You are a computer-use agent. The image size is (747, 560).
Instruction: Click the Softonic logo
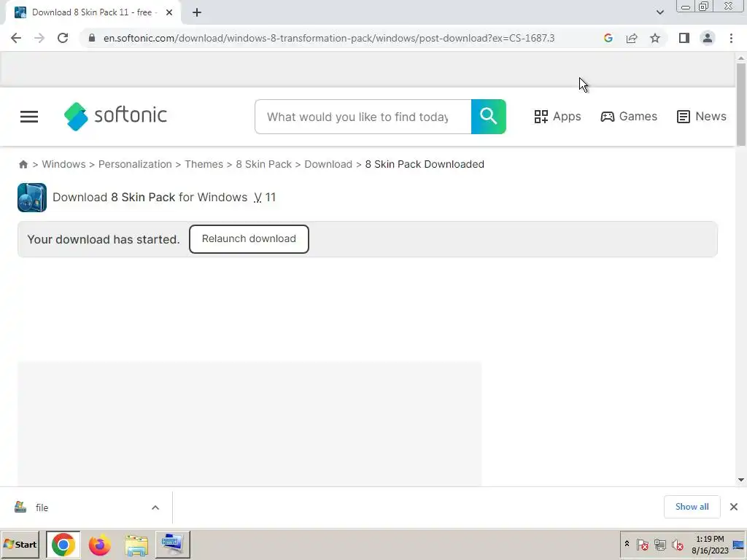point(115,116)
